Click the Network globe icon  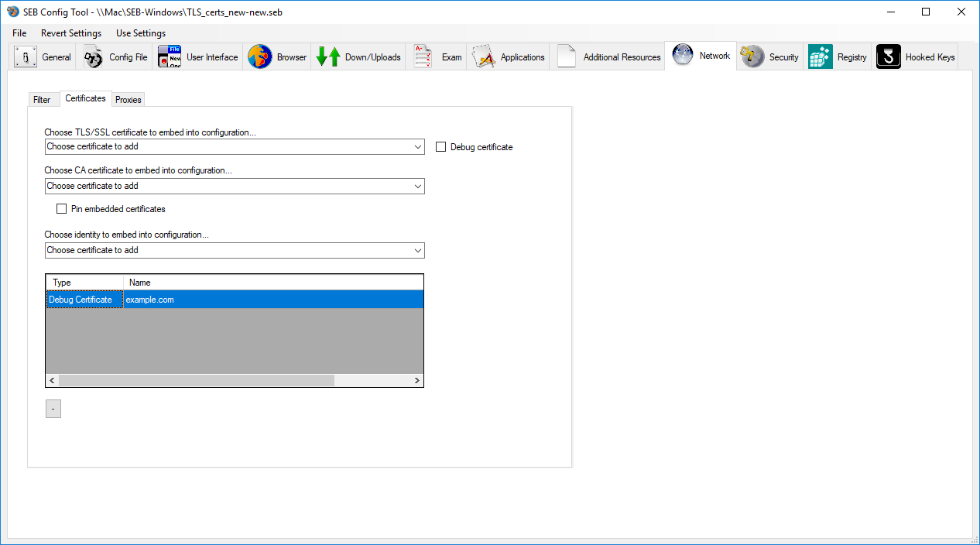point(683,56)
